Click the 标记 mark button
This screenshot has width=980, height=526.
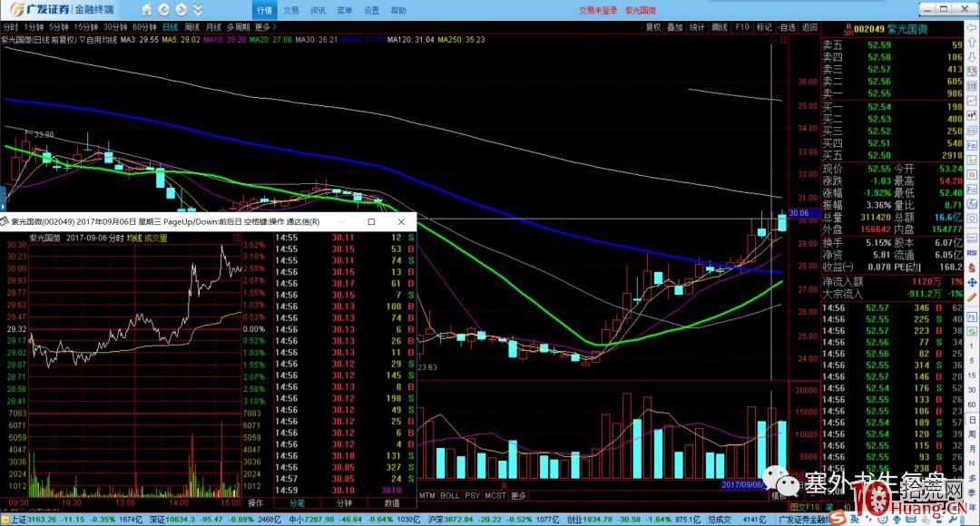pos(764,27)
